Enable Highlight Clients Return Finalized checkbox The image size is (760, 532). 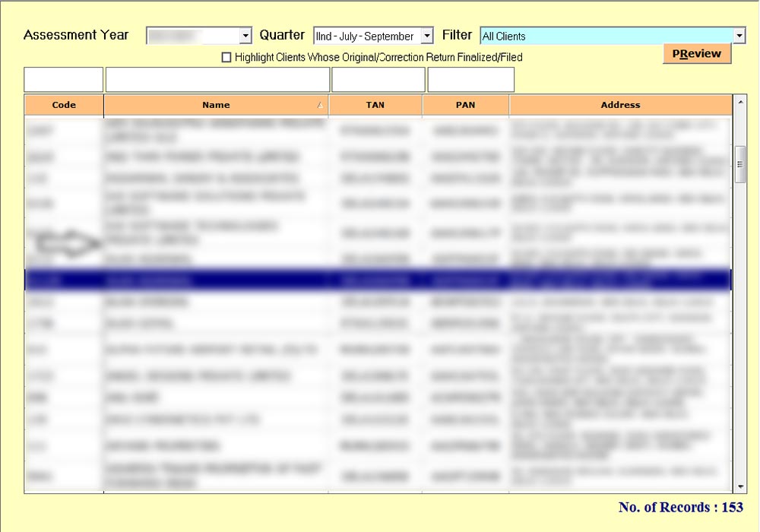tap(226, 57)
